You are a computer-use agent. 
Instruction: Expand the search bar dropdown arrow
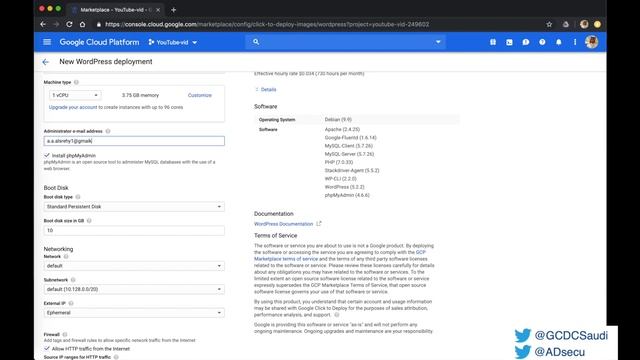(x=438, y=42)
